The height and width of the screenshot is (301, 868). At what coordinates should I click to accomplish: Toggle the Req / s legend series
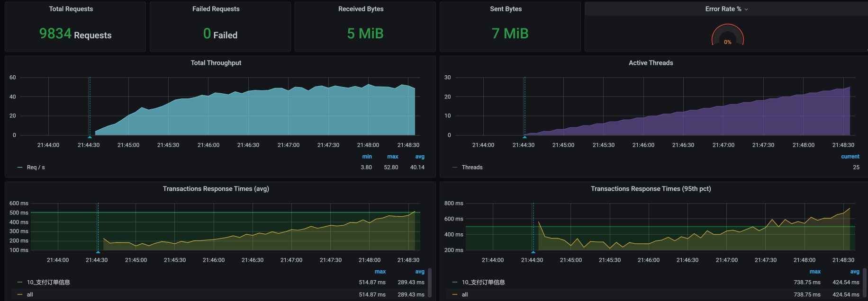click(x=36, y=168)
